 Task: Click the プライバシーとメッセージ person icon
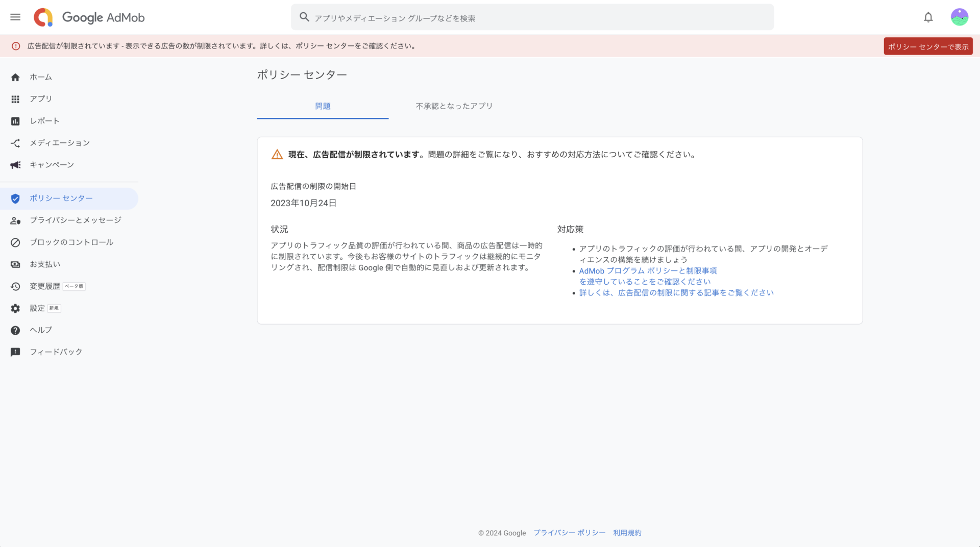[15, 220]
